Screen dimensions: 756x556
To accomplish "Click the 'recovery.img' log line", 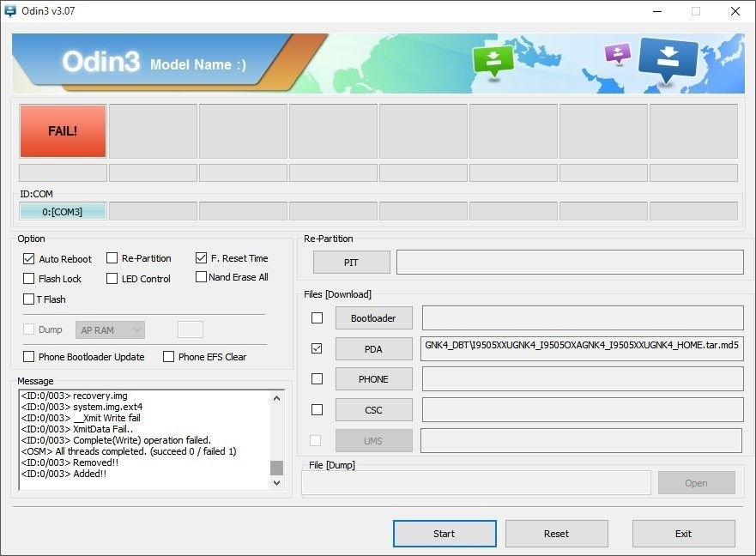I will (75, 396).
